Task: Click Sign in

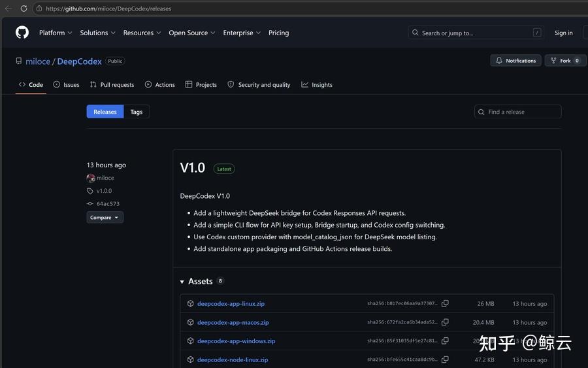Action: [x=564, y=33]
